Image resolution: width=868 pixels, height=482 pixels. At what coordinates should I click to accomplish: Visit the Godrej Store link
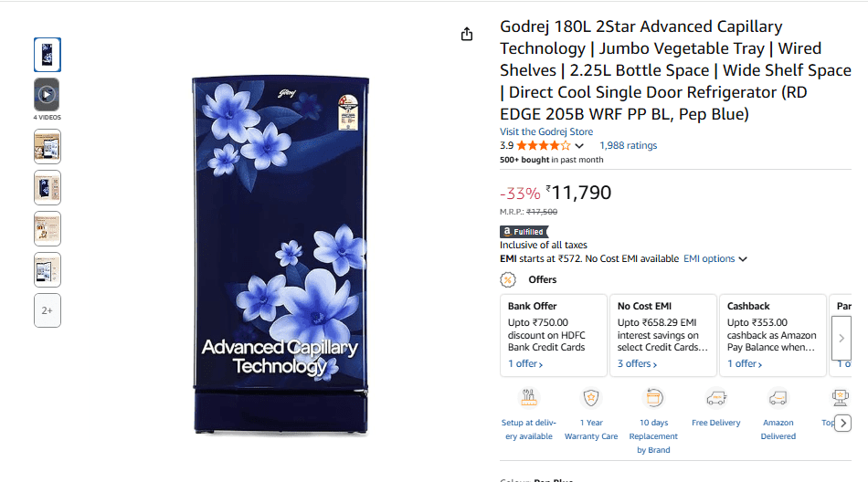545,131
